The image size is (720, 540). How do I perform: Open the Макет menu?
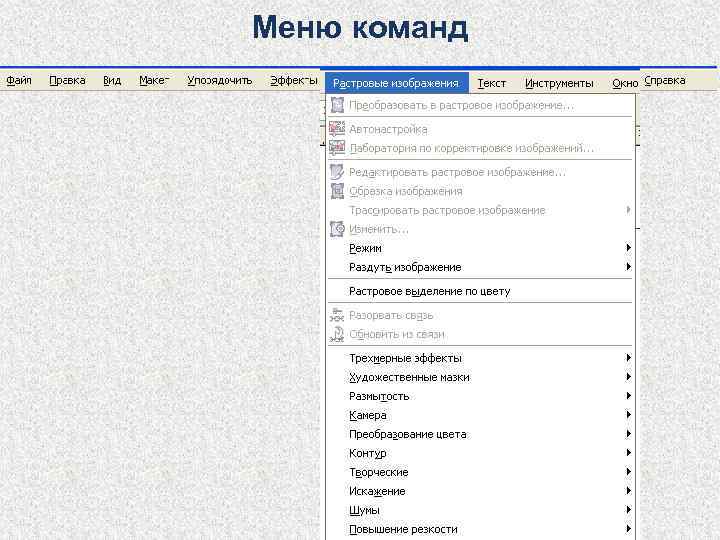click(x=154, y=80)
